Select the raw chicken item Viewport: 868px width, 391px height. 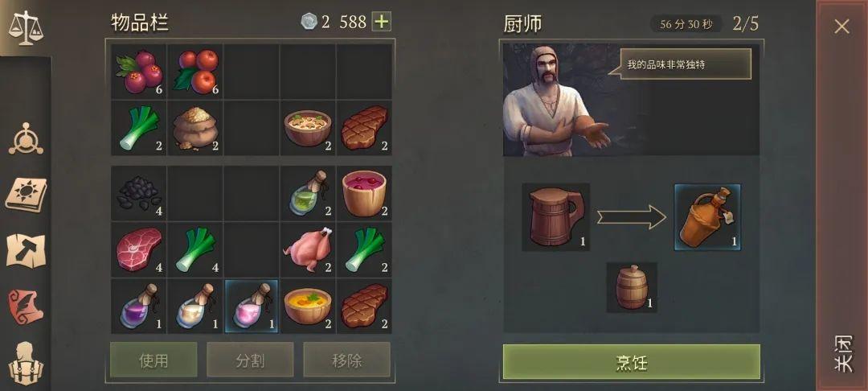(308, 249)
